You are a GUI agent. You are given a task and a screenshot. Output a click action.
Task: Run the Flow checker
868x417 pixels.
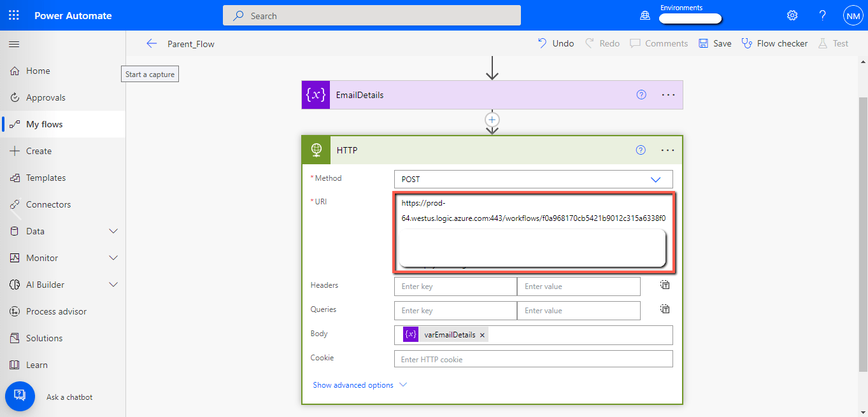(774, 43)
